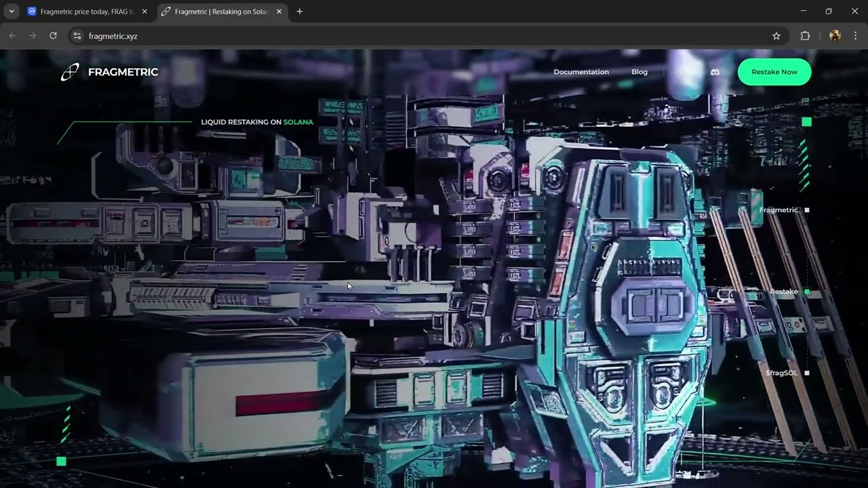Open the Blog nav link

[x=639, y=72]
